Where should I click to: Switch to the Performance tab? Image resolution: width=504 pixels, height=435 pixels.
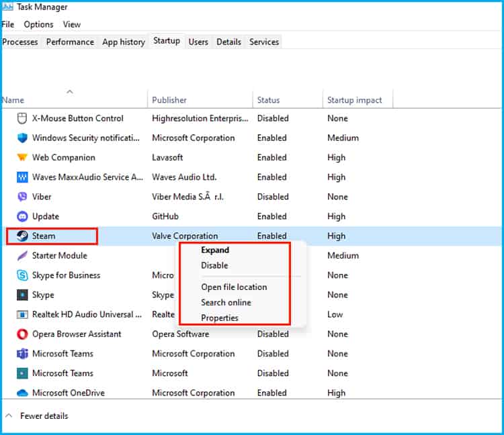pos(70,42)
